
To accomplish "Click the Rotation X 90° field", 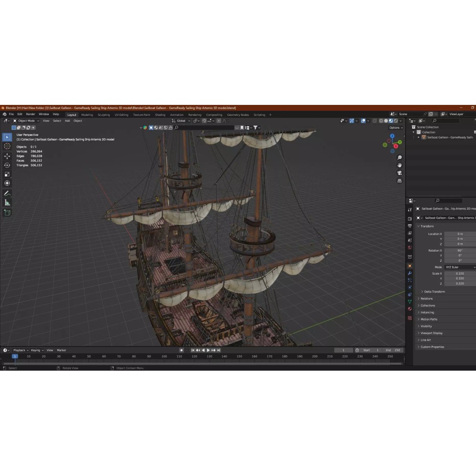I will pos(460,251).
